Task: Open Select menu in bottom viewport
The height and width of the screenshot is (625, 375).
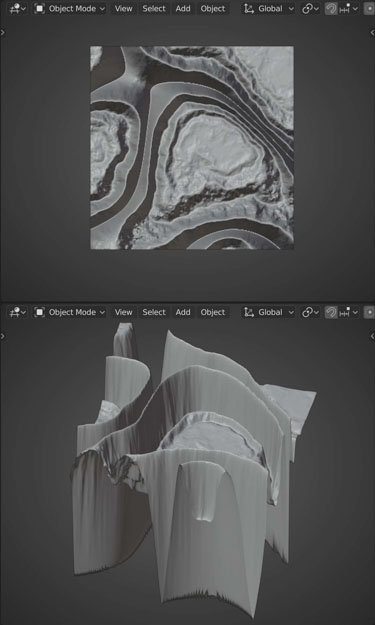Action: click(154, 312)
